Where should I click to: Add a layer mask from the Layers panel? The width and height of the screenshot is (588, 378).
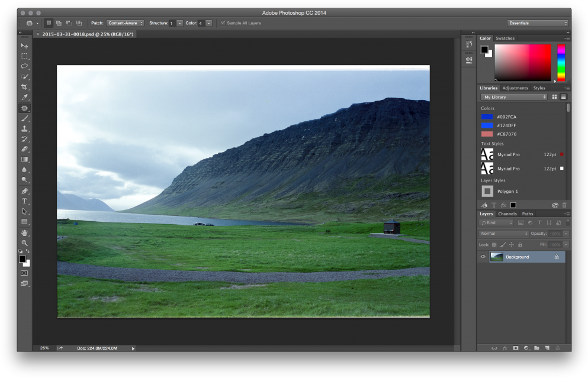point(516,349)
